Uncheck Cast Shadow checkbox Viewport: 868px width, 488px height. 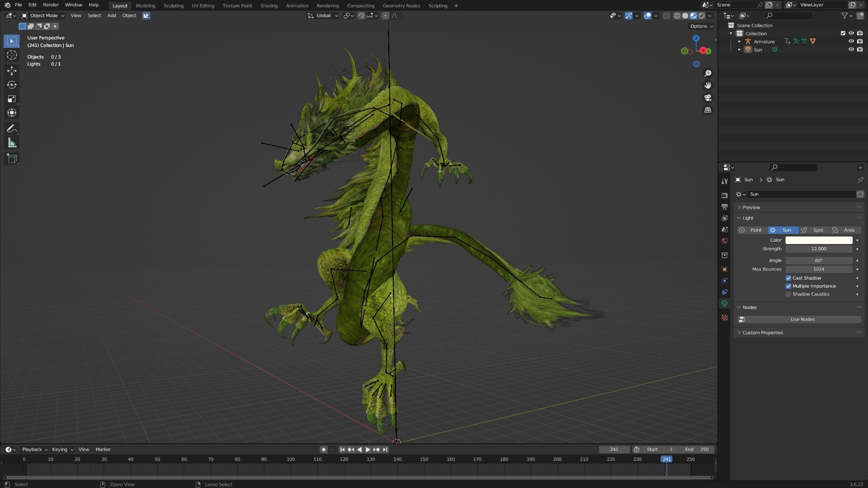[x=788, y=278]
